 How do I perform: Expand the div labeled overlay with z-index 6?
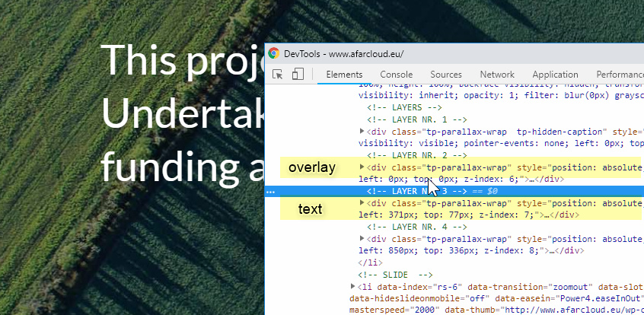[x=362, y=167]
